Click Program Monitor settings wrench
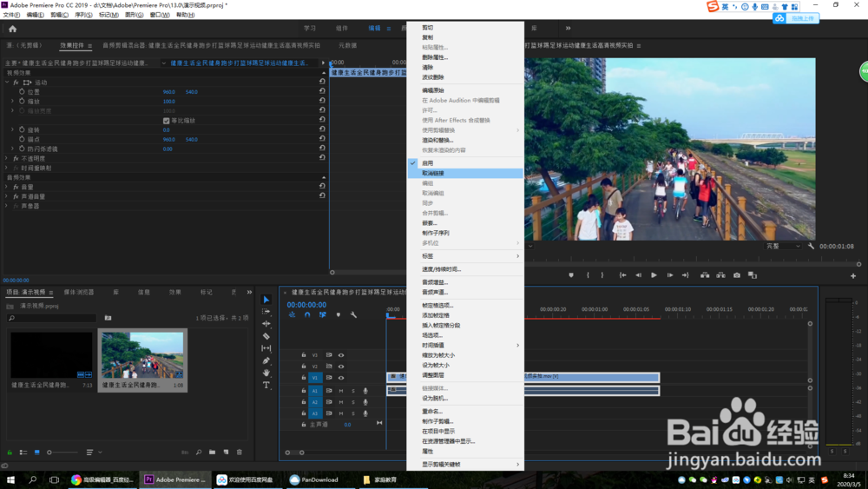The width and height of the screenshot is (868, 489). click(x=811, y=246)
